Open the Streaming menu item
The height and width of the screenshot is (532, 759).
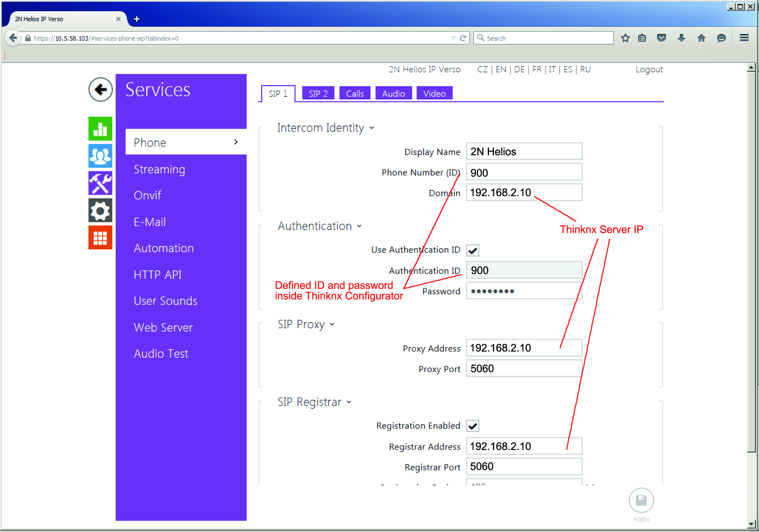[159, 169]
